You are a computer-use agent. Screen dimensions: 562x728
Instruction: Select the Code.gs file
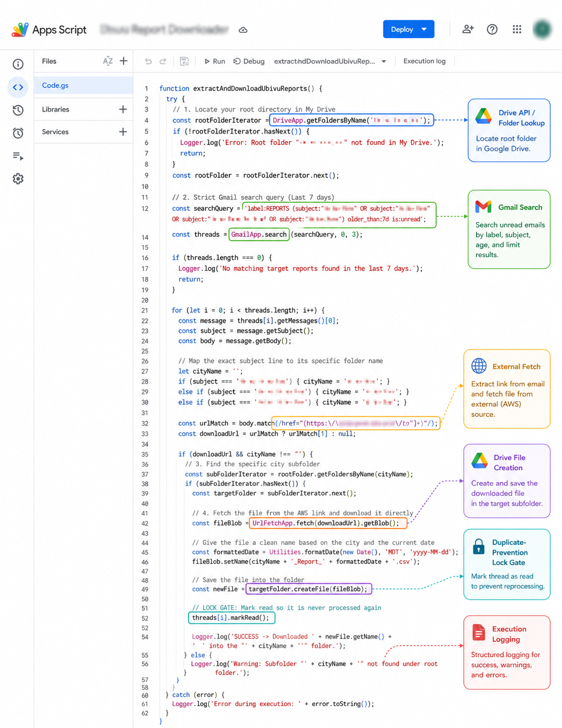[84, 85]
